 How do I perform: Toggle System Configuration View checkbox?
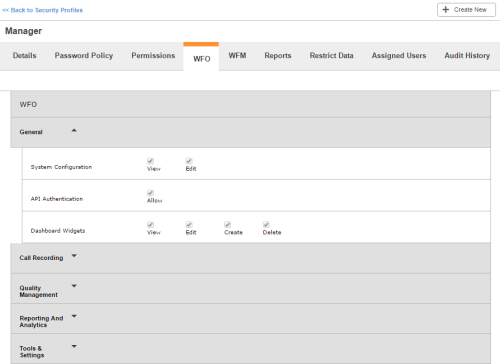point(150,161)
